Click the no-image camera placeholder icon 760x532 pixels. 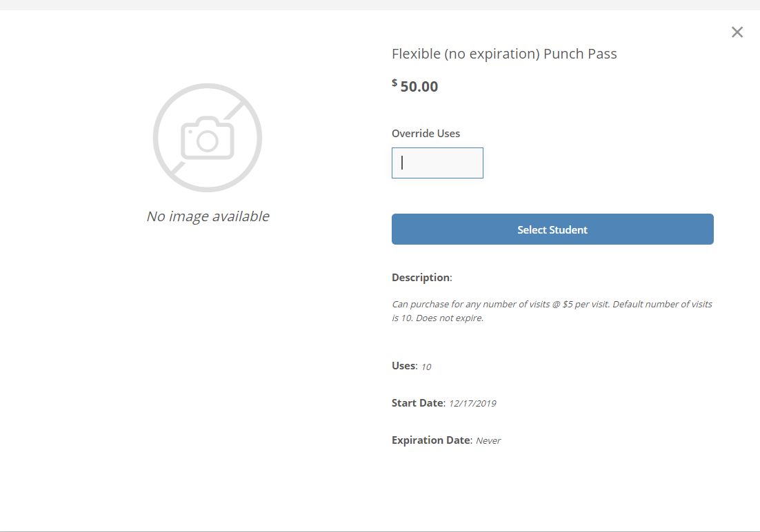[x=208, y=138]
